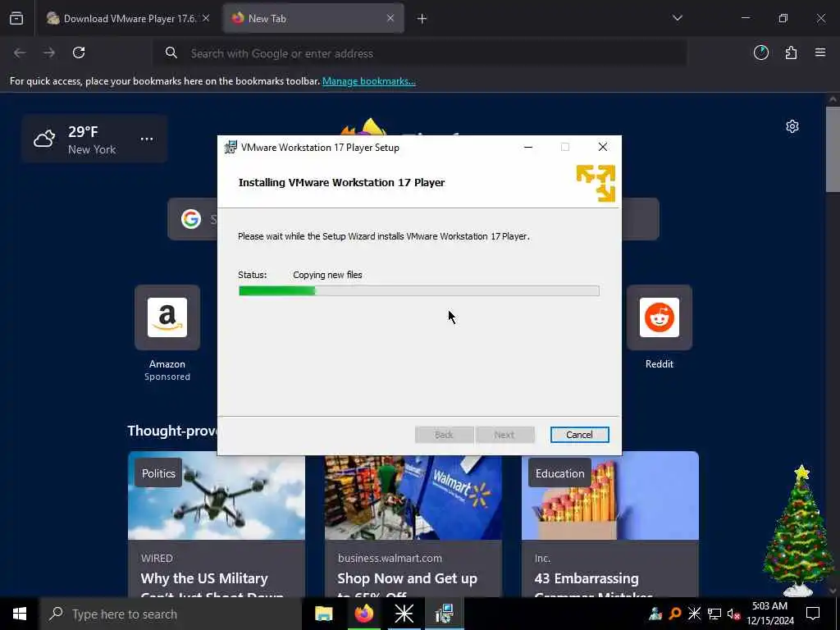
Task: Open File Explorer from taskbar
Action: click(x=323, y=614)
